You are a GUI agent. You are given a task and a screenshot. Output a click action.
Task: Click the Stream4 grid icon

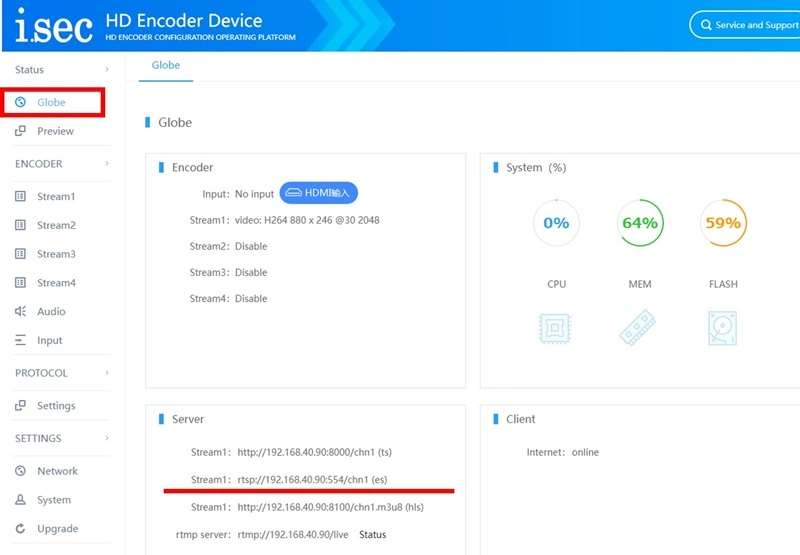(20, 283)
